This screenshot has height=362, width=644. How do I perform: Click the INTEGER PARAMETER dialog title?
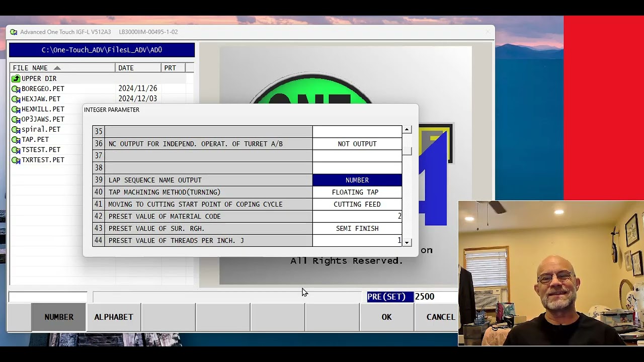pyautogui.click(x=112, y=110)
